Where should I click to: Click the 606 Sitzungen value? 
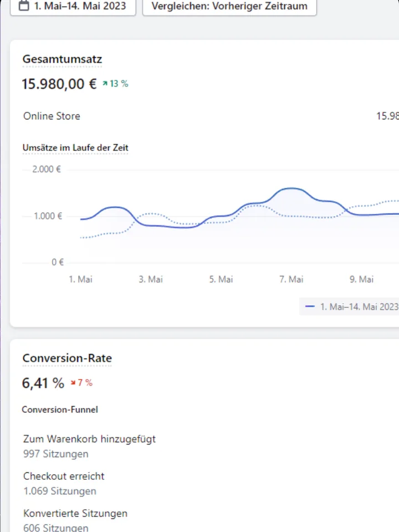[x=55, y=528]
